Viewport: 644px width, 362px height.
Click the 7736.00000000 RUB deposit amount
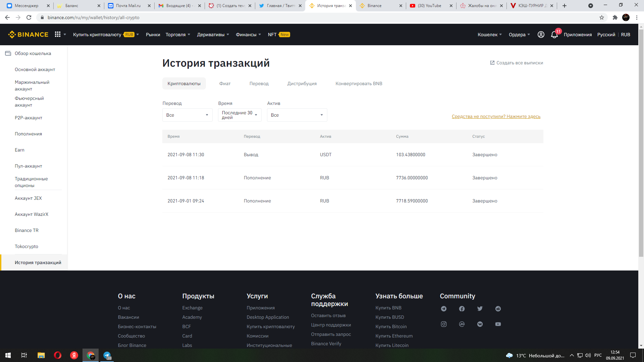point(412,178)
